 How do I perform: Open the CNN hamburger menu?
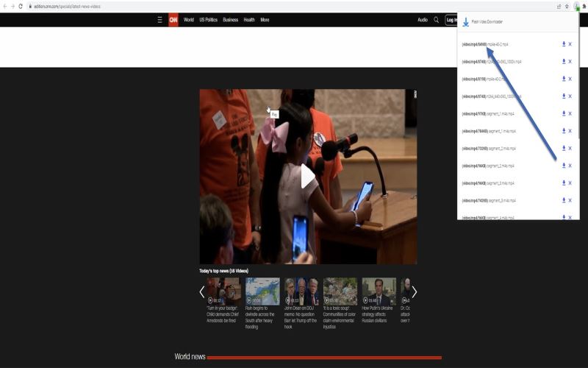[159, 20]
